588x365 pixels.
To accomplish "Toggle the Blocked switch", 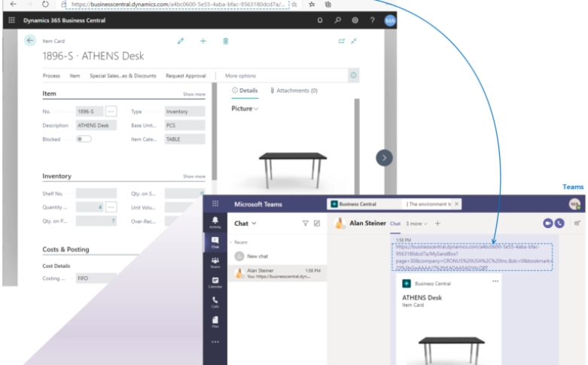I will 84,139.
